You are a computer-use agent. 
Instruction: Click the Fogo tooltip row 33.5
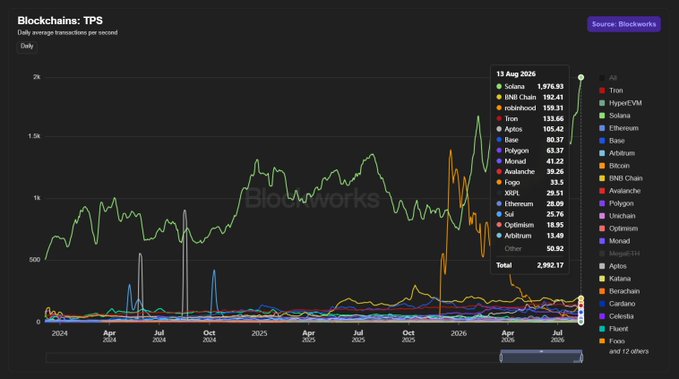coord(530,182)
